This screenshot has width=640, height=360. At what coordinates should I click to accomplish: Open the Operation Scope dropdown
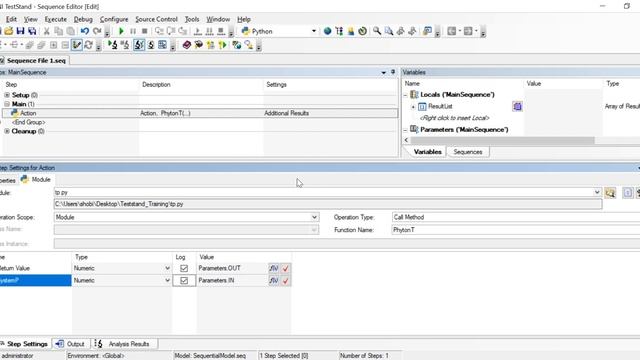point(314,217)
